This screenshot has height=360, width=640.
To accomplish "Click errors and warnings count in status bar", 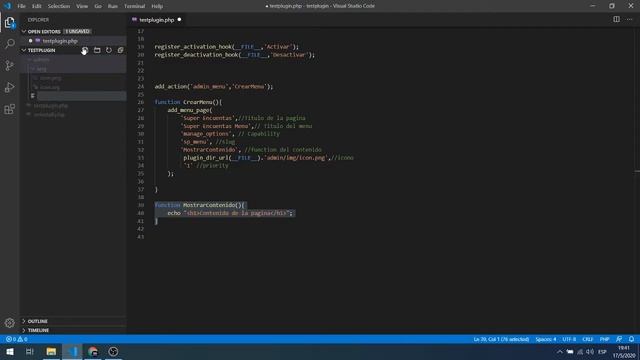I will 17,339.
